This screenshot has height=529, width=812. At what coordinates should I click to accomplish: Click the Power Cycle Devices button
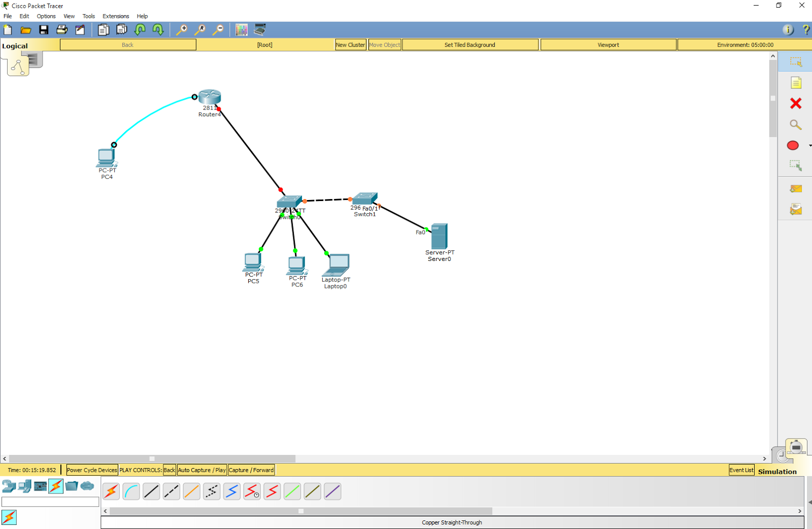point(91,470)
